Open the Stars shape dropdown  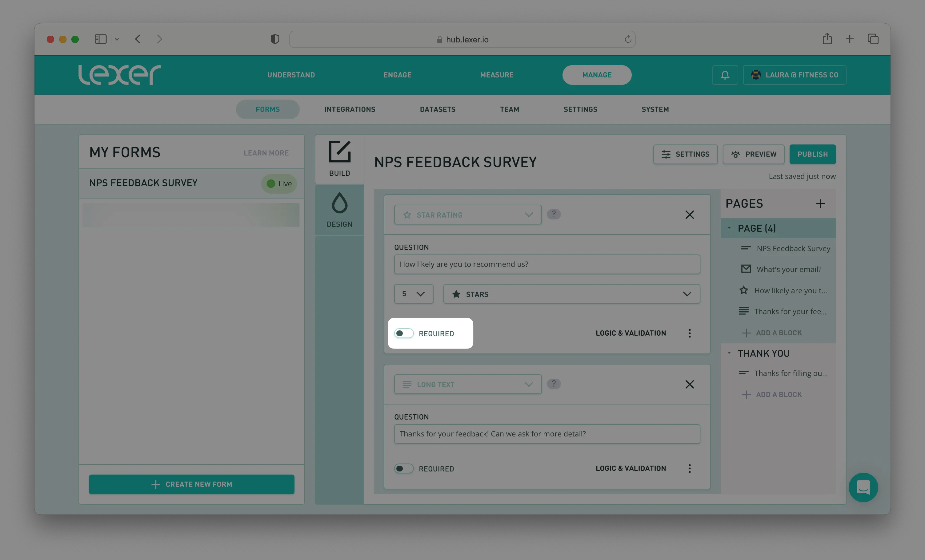pyautogui.click(x=571, y=294)
